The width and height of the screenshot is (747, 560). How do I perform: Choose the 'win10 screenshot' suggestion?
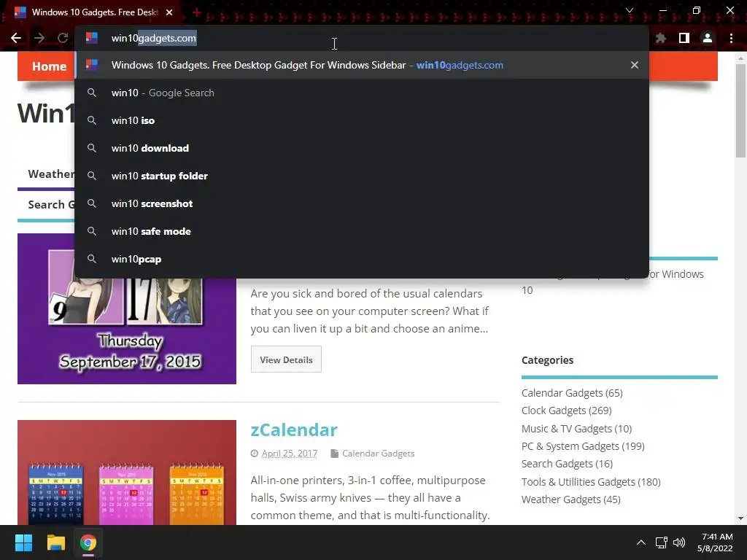[362, 203]
